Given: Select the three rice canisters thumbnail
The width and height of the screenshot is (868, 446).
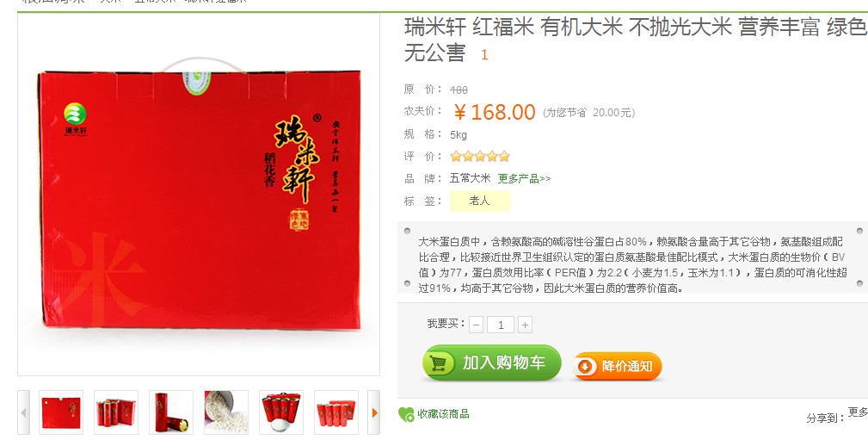Looking at the screenshot, I should coord(116,412).
